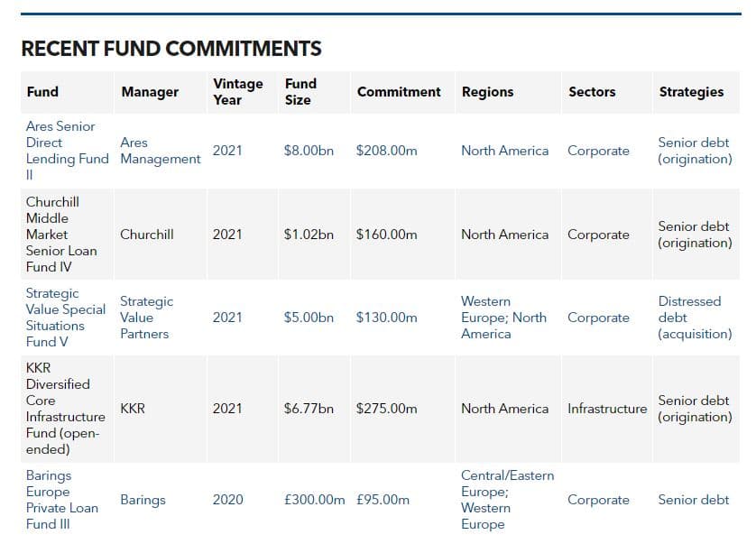Click Corporate in the Churchill row
Viewport: 756px width, 553px height.
click(x=598, y=235)
